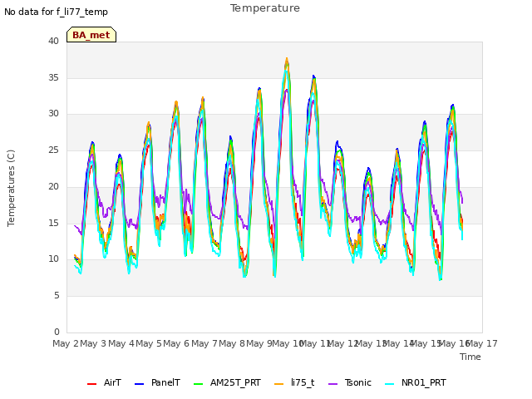Click the red AirT legend color marker
532x399 pixels.
click(91, 384)
